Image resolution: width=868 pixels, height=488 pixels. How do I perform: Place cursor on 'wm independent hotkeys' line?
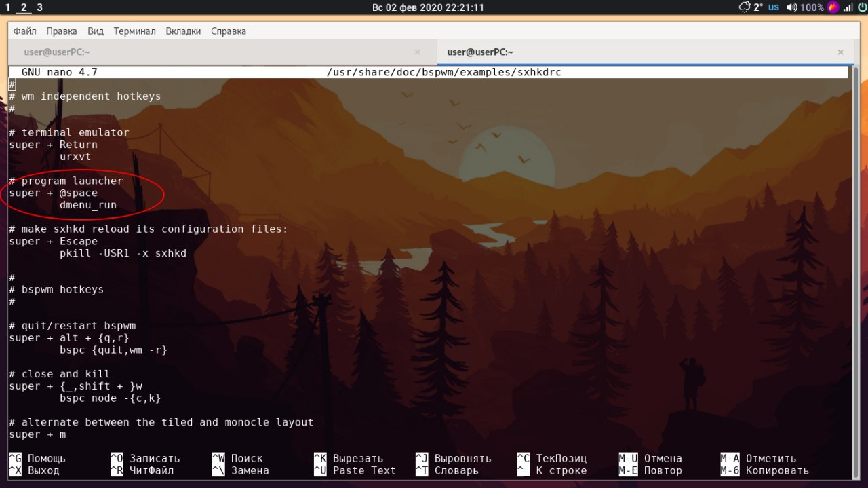click(x=85, y=96)
